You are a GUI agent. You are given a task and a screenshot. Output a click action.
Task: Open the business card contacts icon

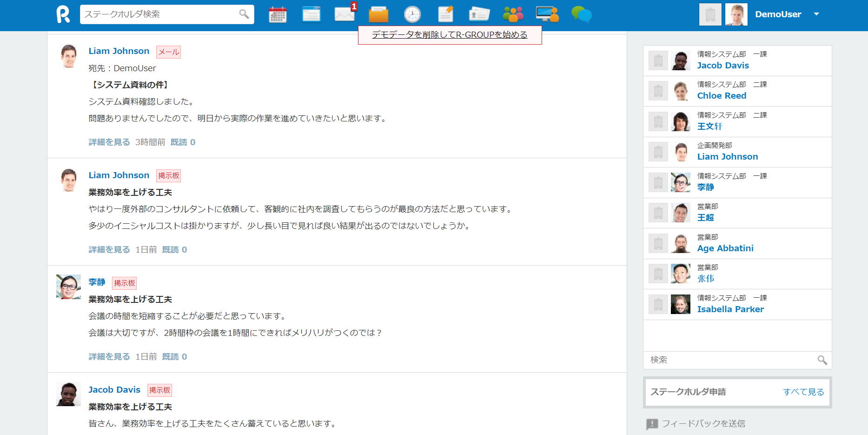(479, 14)
